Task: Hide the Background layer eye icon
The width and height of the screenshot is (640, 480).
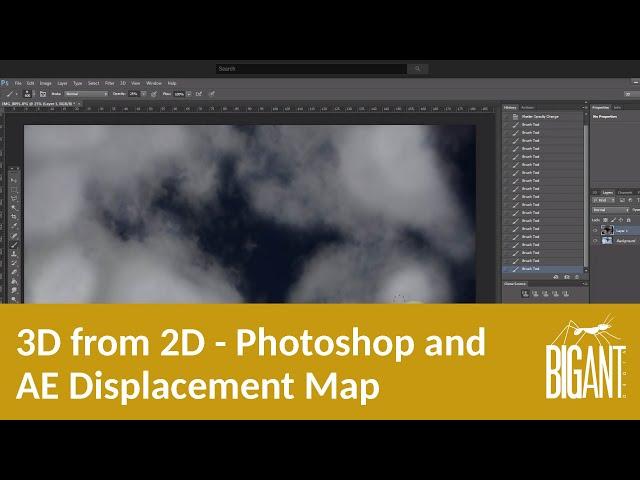Action: [x=595, y=241]
